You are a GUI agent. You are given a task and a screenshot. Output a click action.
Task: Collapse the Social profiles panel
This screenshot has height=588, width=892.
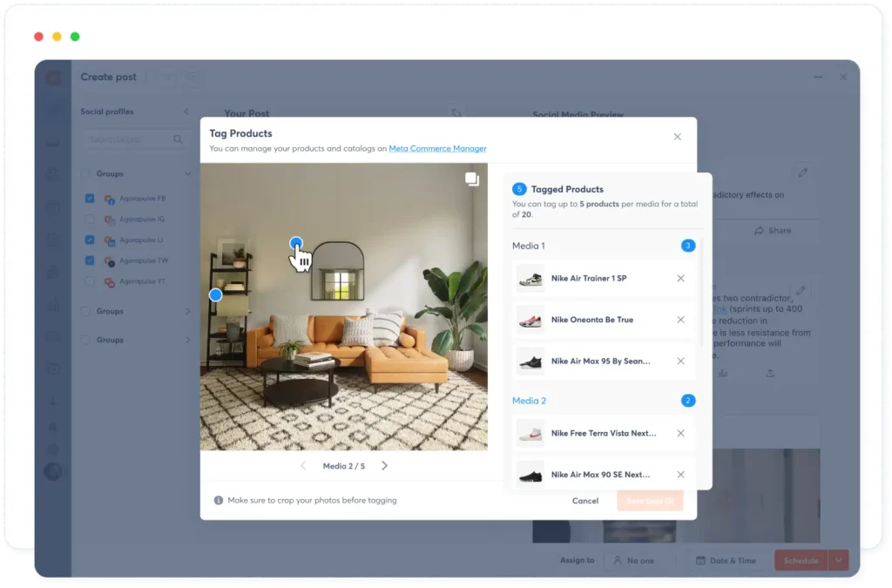pyautogui.click(x=186, y=112)
